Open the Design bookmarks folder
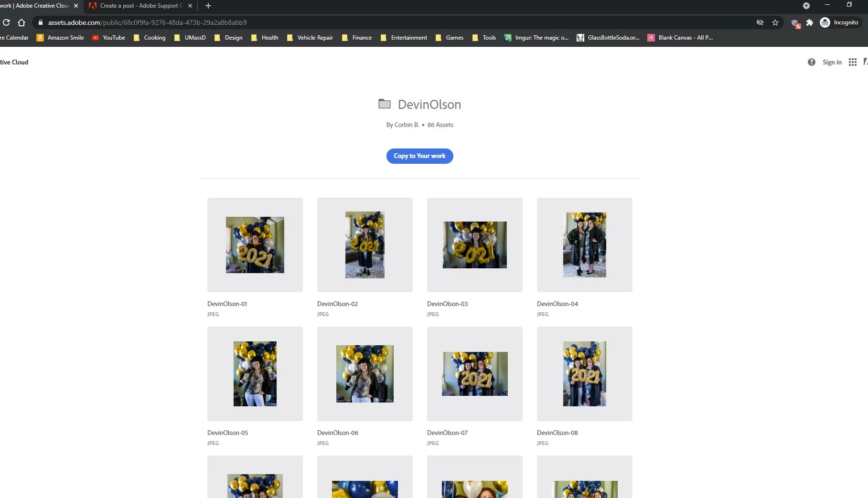This screenshot has height=498, width=868. [x=228, y=38]
